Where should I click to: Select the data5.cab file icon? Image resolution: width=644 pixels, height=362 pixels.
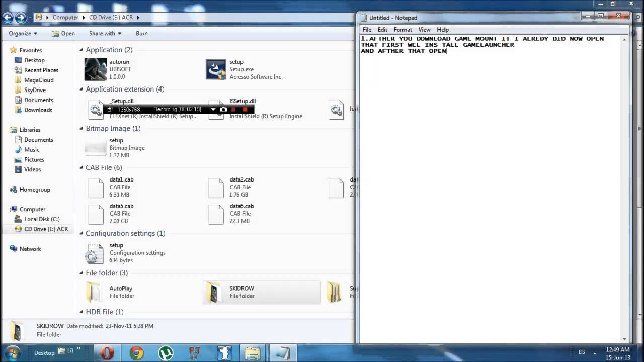96,214
